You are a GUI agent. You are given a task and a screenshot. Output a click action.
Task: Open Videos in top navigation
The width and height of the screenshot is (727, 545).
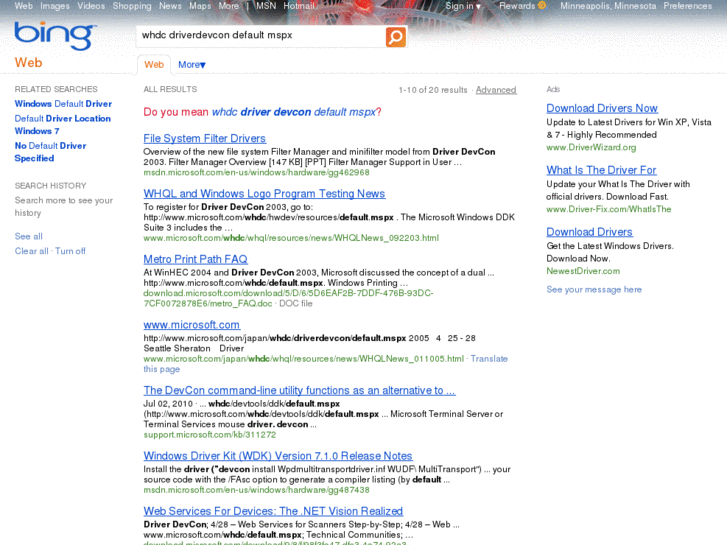(91, 6)
